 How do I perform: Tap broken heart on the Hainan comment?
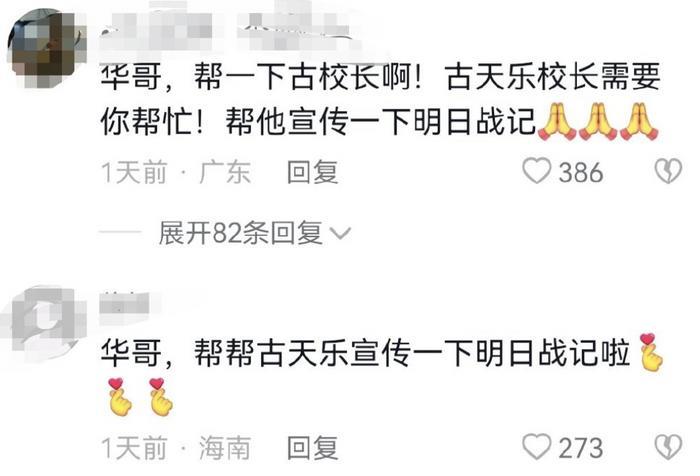coord(668,447)
